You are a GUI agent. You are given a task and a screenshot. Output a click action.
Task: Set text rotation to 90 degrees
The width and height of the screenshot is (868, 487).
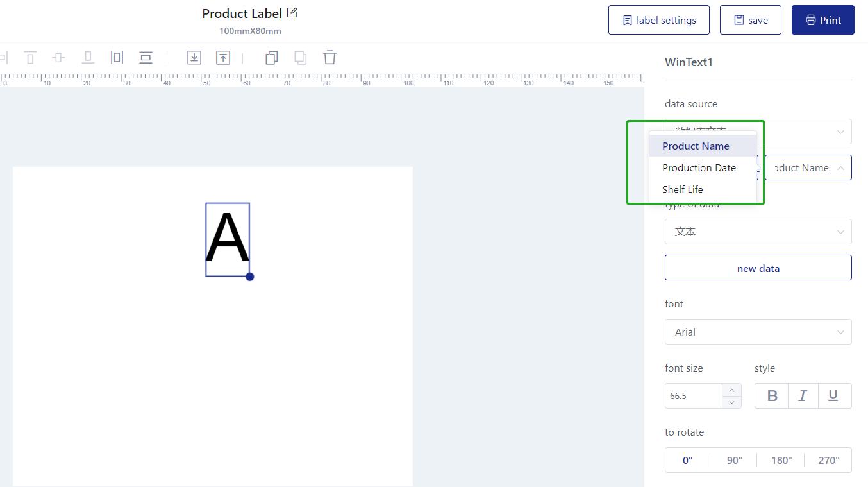(734, 460)
